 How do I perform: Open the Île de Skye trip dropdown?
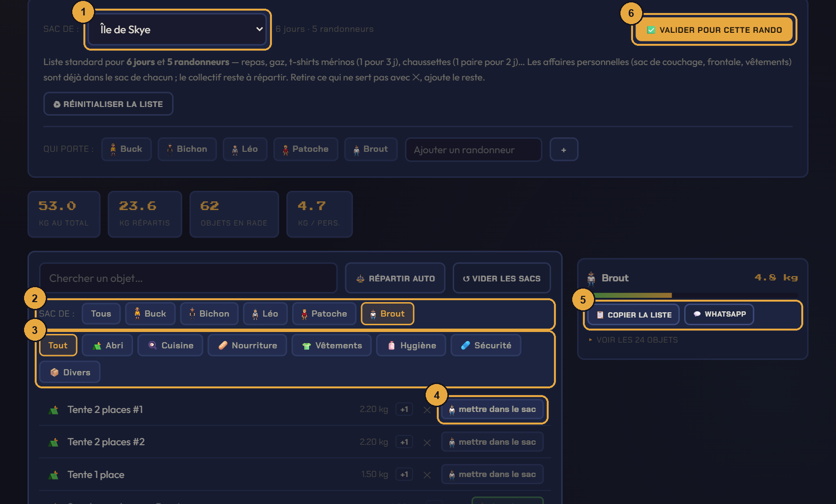click(177, 29)
